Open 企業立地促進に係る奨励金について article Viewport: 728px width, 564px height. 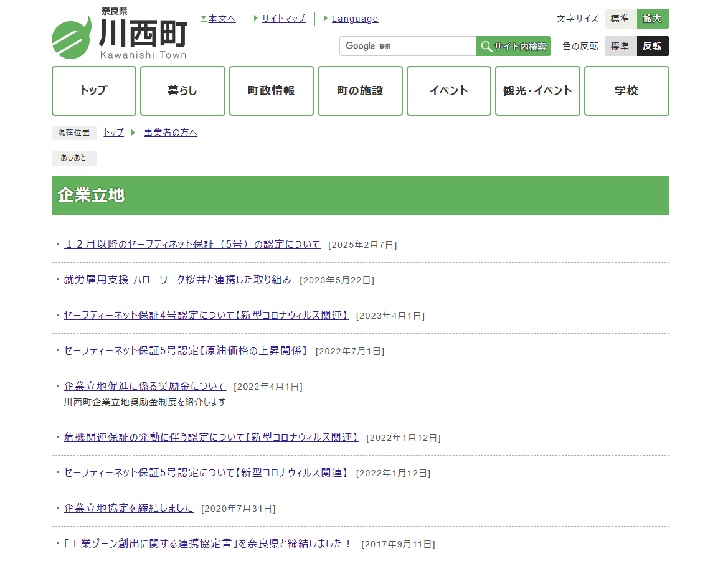coord(145,386)
